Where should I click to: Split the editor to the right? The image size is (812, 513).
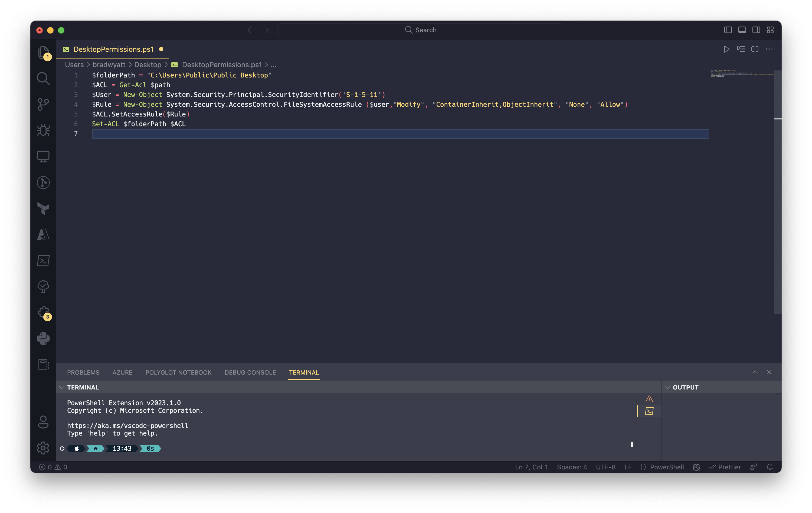click(755, 49)
